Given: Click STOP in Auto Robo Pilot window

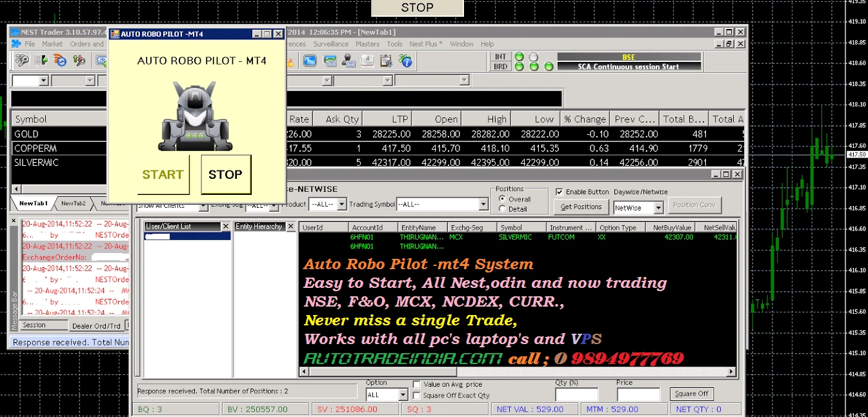Looking at the screenshot, I should (x=225, y=174).
